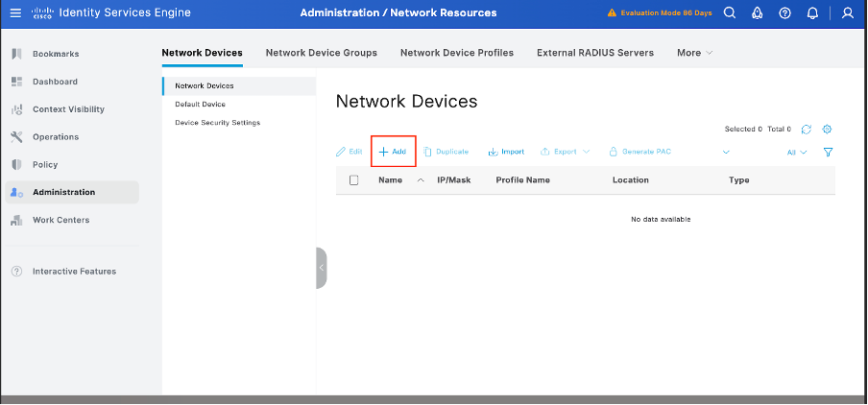
Task: Open the search magnifier icon in header
Action: (730, 12)
